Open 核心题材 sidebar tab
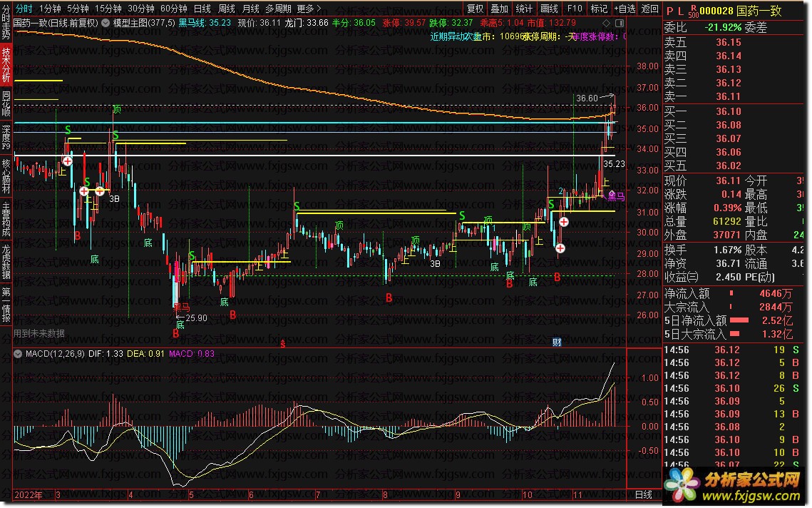 6,176
